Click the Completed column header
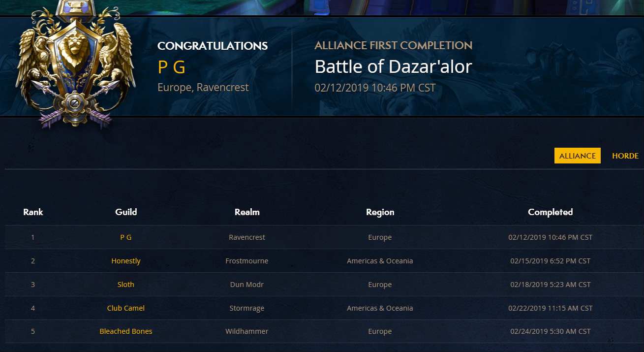The width and height of the screenshot is (644, 352). 550,212
